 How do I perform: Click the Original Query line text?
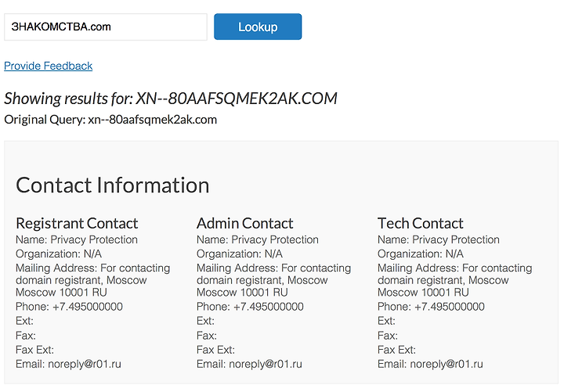110,120
